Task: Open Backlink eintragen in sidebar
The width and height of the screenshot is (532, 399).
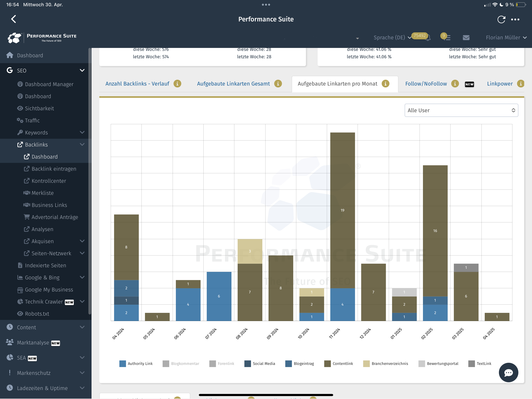Action: (x=54, y=169)
